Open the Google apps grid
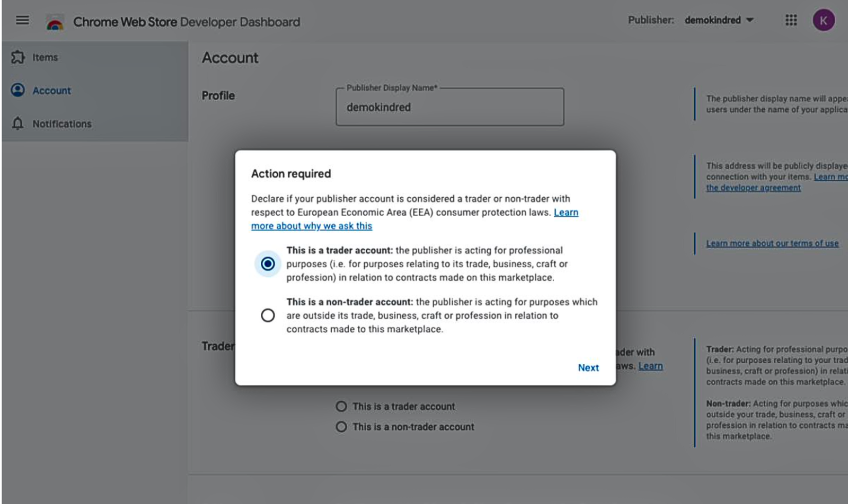Viewport: 848px width, 504px height. (x=791, y=20)
